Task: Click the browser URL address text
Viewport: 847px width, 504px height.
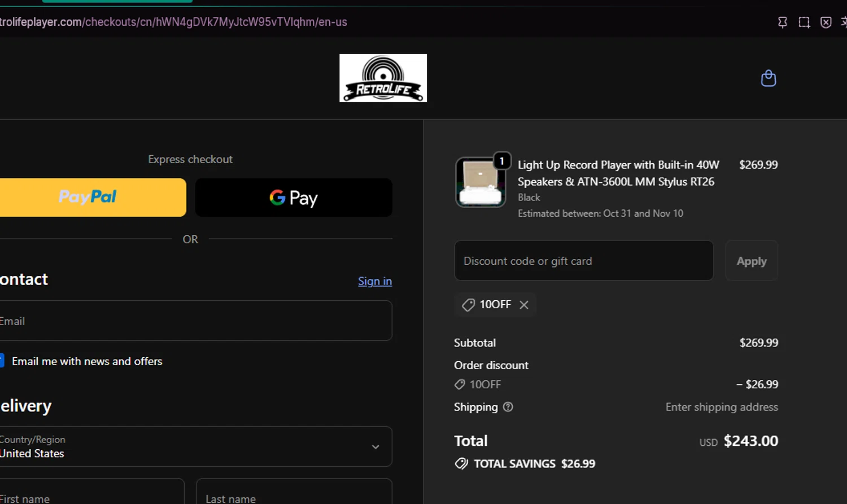Action: click(x=173, y=22)
